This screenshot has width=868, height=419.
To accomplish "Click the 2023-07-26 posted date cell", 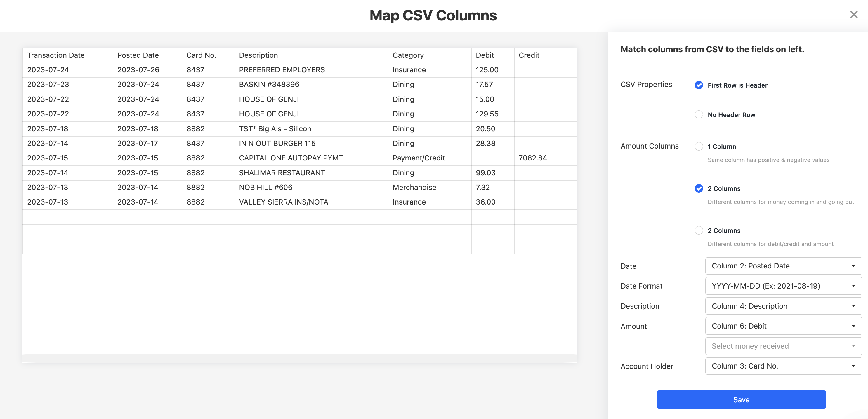I will [x=147, y=70].
